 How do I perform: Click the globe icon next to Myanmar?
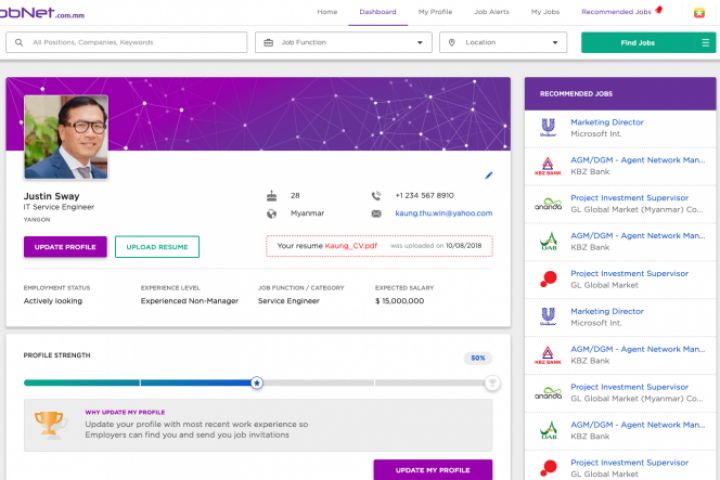[272, 214]
